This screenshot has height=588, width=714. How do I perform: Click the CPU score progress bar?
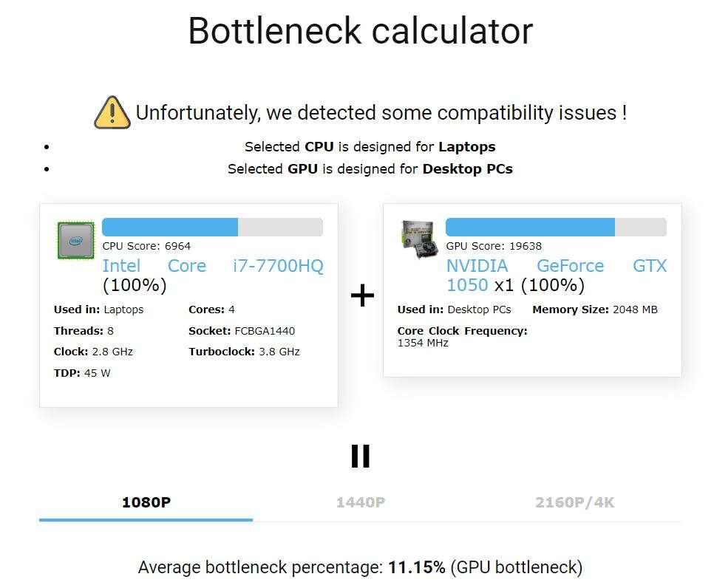click(x=213, y=227)
